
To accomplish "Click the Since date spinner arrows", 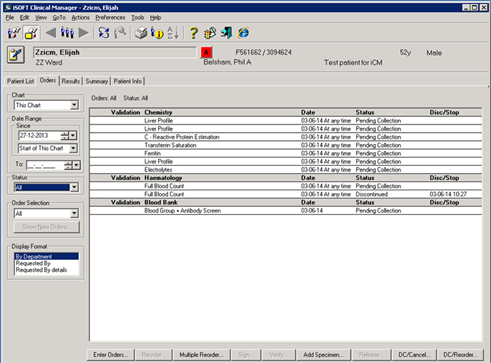I will tap(65, 136).
